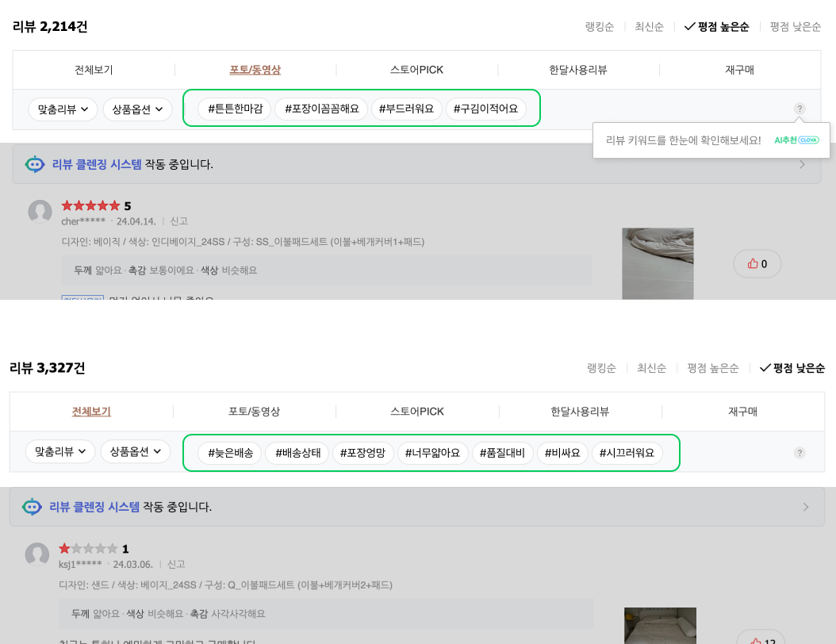The image size is (836, 644).
Task: Click the 리뷰 3,327건 heading
Action: click(x=48, y=368)
